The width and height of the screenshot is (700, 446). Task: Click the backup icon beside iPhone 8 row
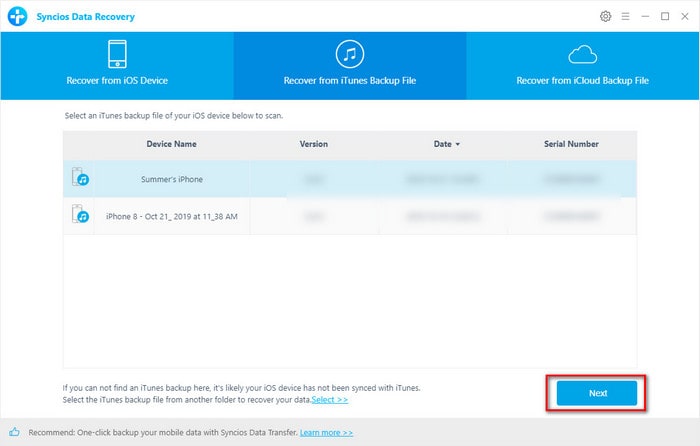80,214
